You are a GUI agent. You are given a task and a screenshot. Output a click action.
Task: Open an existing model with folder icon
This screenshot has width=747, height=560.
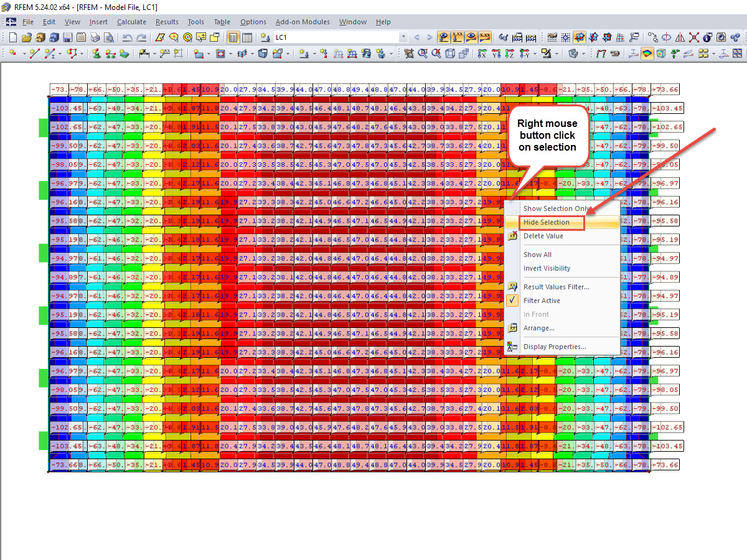click(27, 37)
